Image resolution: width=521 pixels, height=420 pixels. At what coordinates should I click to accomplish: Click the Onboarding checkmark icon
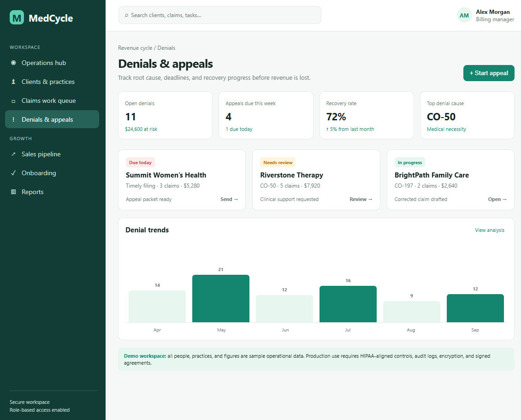point(13,173)
